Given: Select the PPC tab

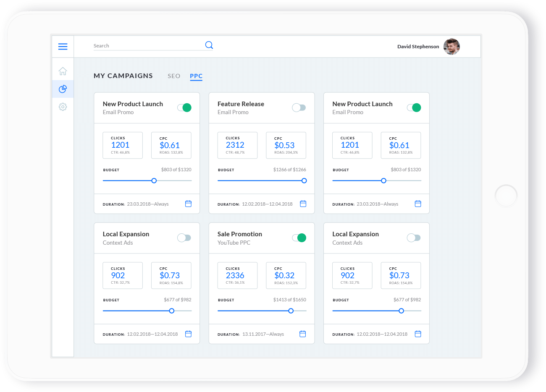Looking at the screenshot, I should pyautogui.click(x=196, y=76).
